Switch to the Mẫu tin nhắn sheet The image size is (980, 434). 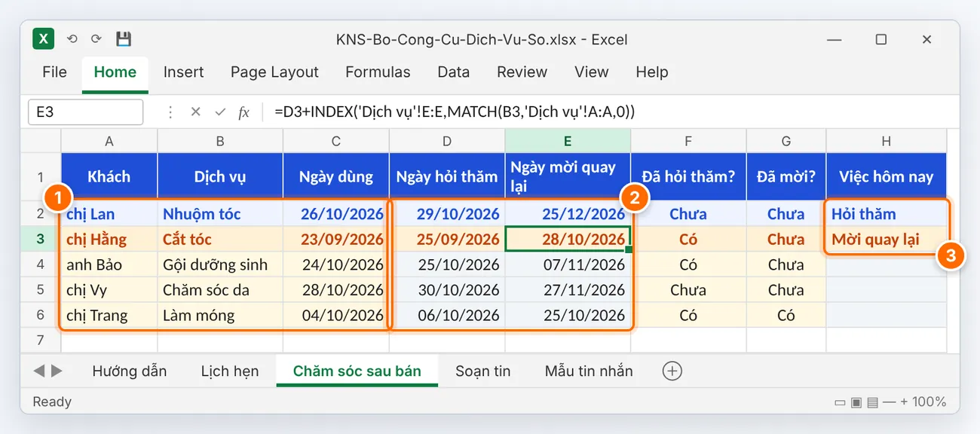pyautogui.click(x=589, y=371)
